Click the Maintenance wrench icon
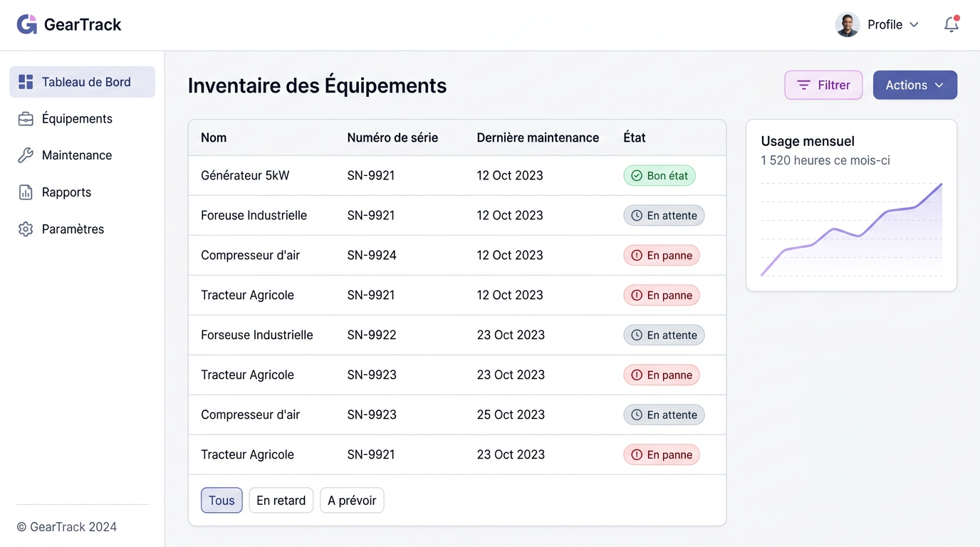Viewport: 980px width, 547px height. [x=26, y=155]
